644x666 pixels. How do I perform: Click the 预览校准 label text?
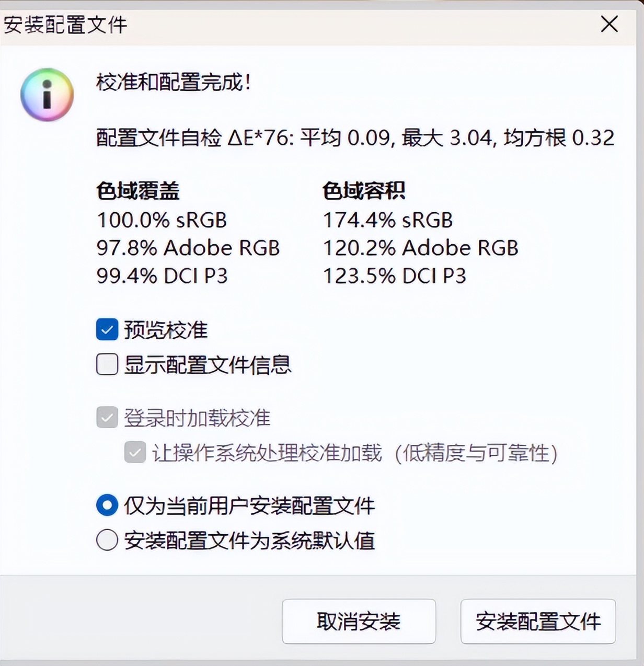[165, 330]
